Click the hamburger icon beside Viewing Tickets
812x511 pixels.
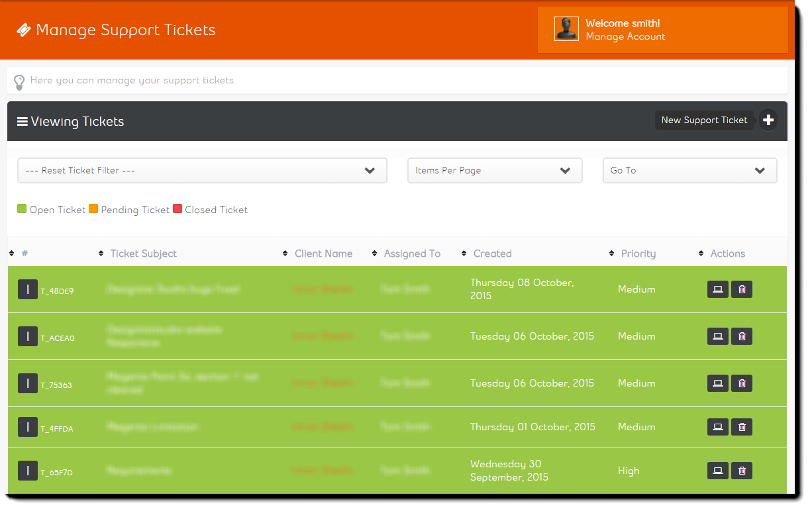pos(23,121)
